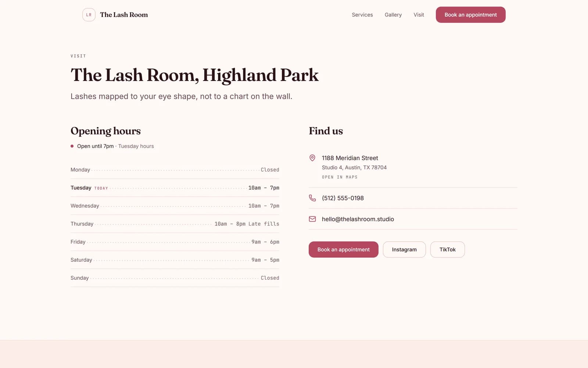Click Monday's Closed value

(x=270, y=170)
